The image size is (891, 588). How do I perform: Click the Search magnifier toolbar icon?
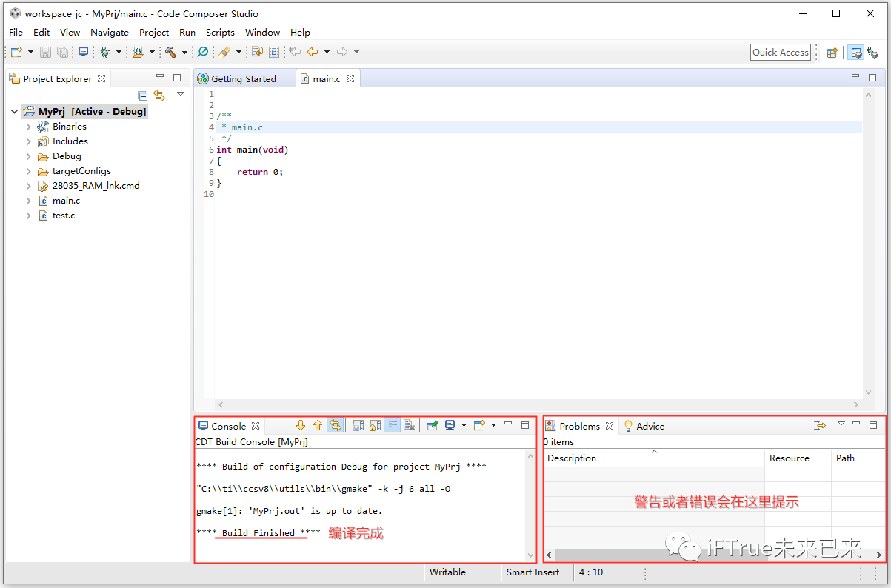click(202, 52)
